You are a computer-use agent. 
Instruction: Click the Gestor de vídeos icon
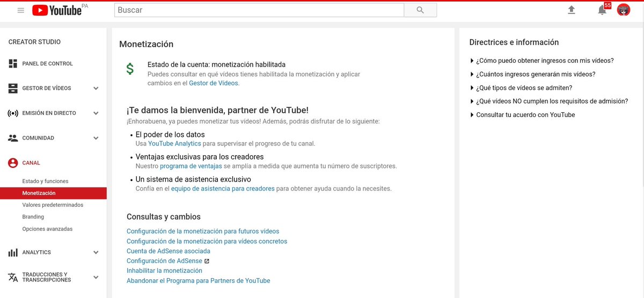tap(13, 88)
